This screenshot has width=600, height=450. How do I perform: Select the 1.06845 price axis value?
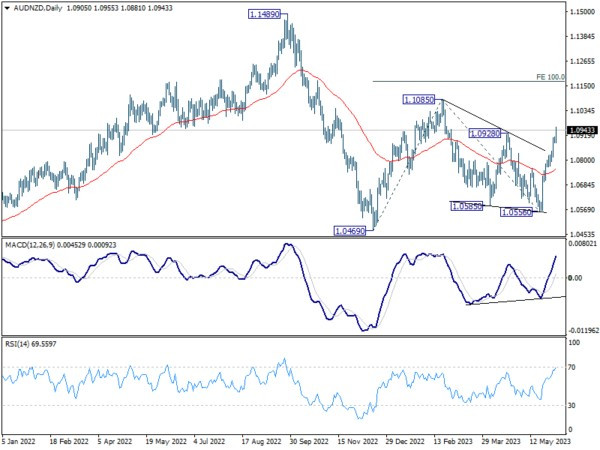[582, 185]
